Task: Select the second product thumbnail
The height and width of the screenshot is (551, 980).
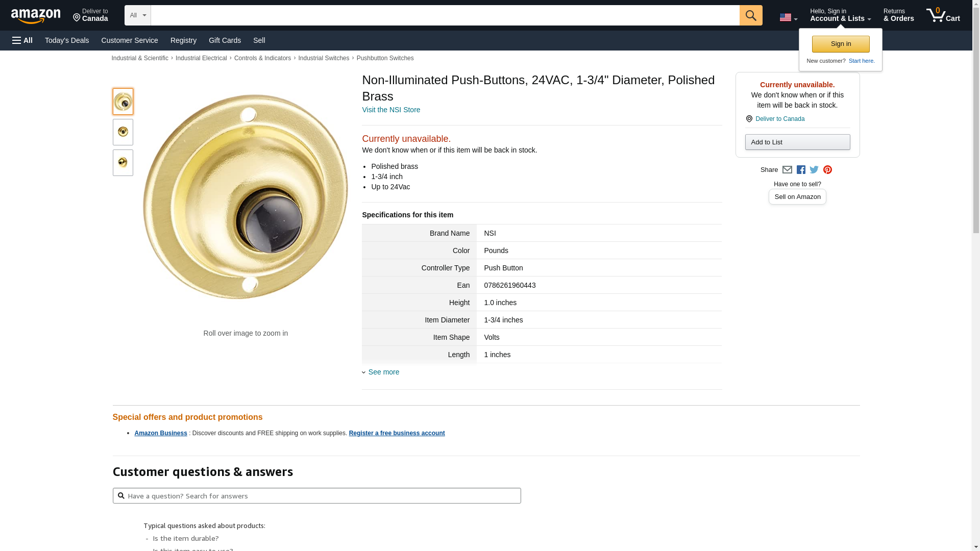Action: click(123, 132)
